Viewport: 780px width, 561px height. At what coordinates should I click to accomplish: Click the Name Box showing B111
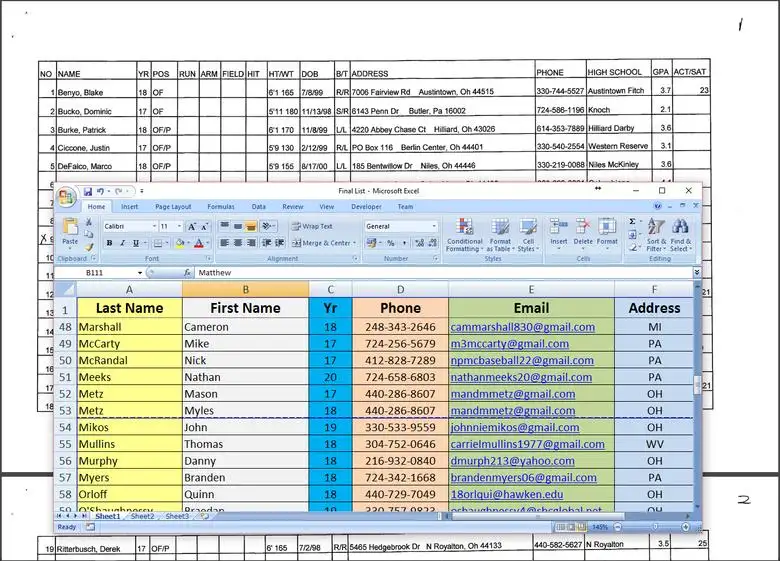click(x=95, y=273)
